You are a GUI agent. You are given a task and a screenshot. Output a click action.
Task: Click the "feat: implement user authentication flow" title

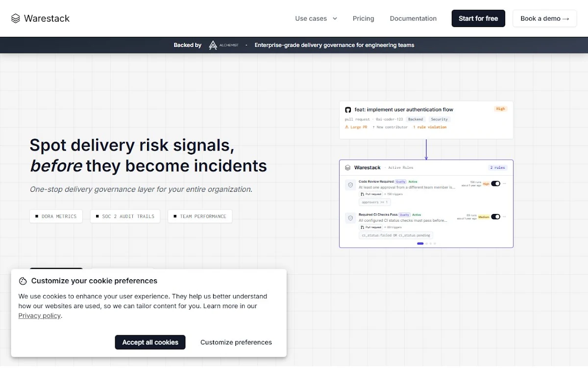click(404, 109)
